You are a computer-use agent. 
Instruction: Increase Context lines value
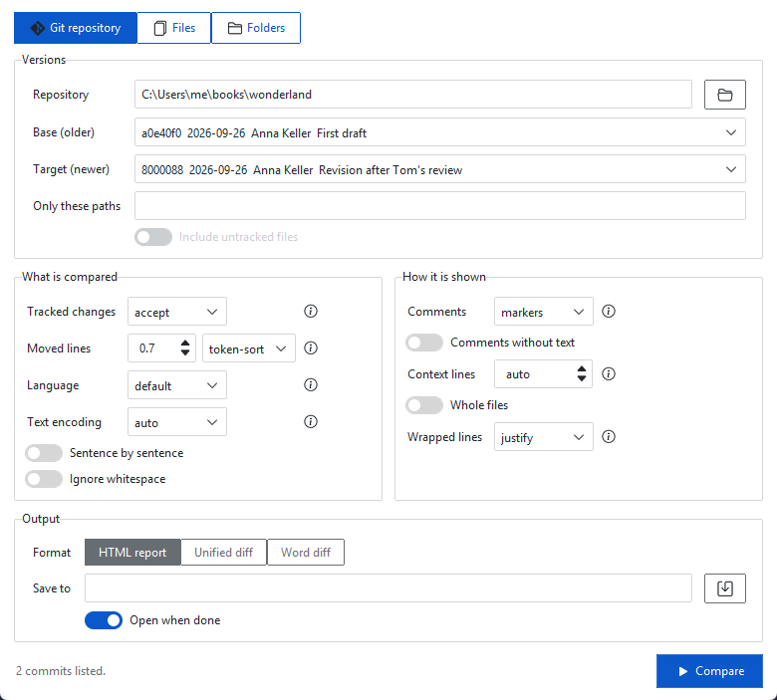[x=582, y=368]
